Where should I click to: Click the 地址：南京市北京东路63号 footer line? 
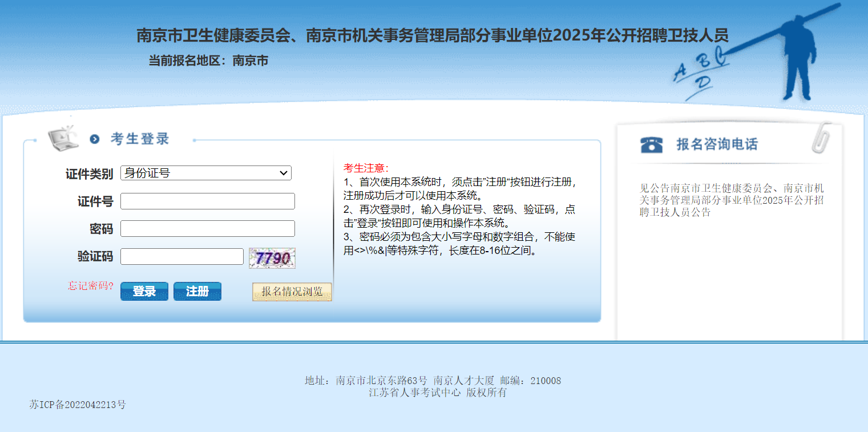click(x=433, y=381)
